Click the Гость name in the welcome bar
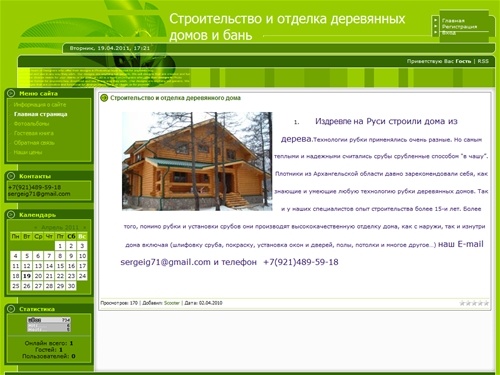 [463, 61]
